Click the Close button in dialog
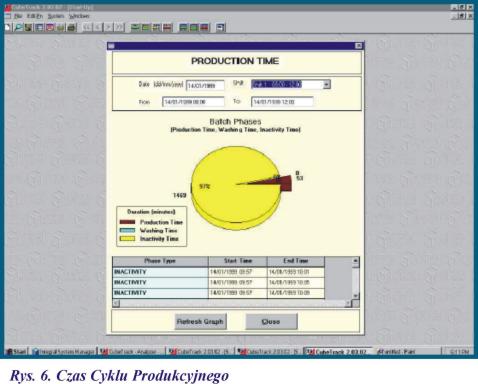478x384 pixels. pyautogui.click(x=271, y=322)
